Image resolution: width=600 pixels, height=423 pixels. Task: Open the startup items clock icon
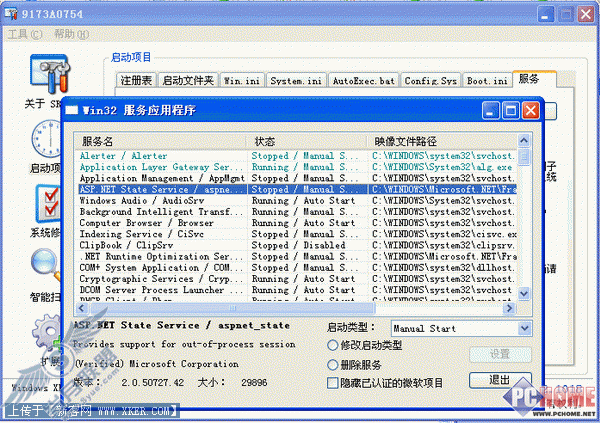pos(47,139)
